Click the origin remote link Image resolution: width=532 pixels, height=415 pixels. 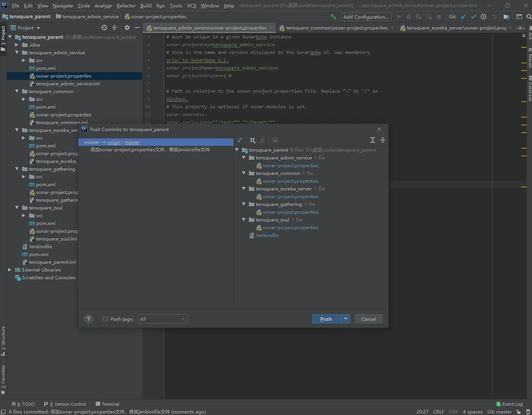click(x=114, y=142)
